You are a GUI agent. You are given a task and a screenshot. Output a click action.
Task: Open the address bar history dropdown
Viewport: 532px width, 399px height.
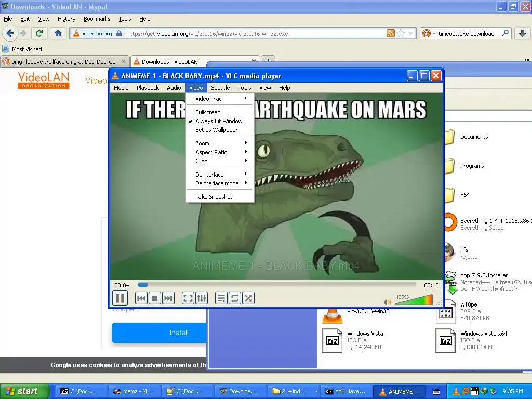click(x=410, y=33)
